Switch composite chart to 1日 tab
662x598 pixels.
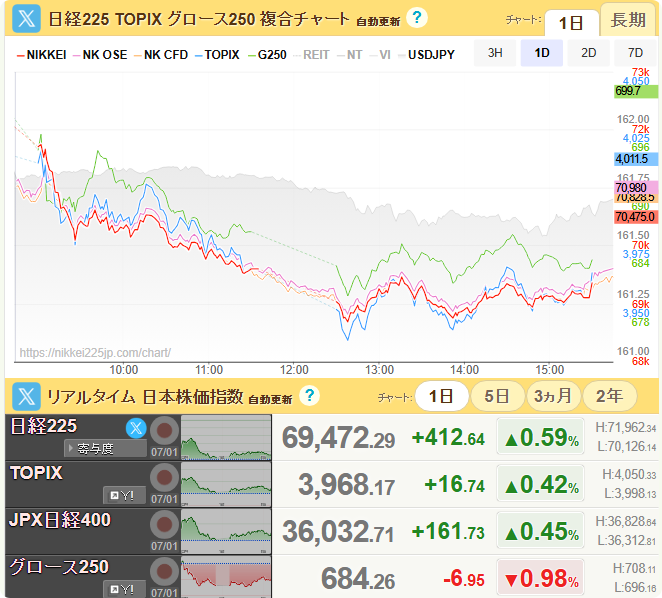(572, 23)
